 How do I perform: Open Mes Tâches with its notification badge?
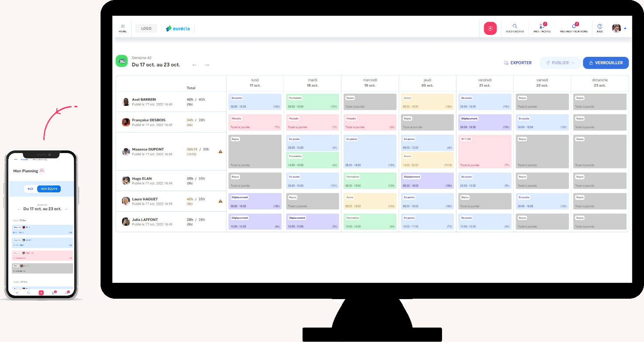[541, 28]
